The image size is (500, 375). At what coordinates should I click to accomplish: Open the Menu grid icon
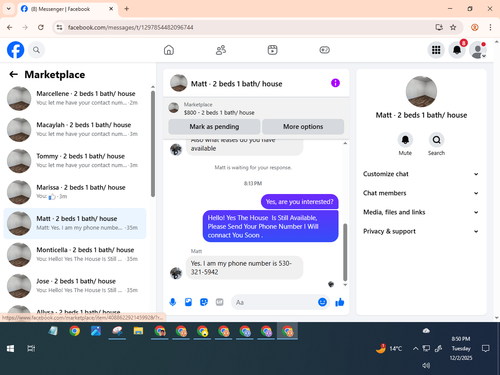pos(436,50)
